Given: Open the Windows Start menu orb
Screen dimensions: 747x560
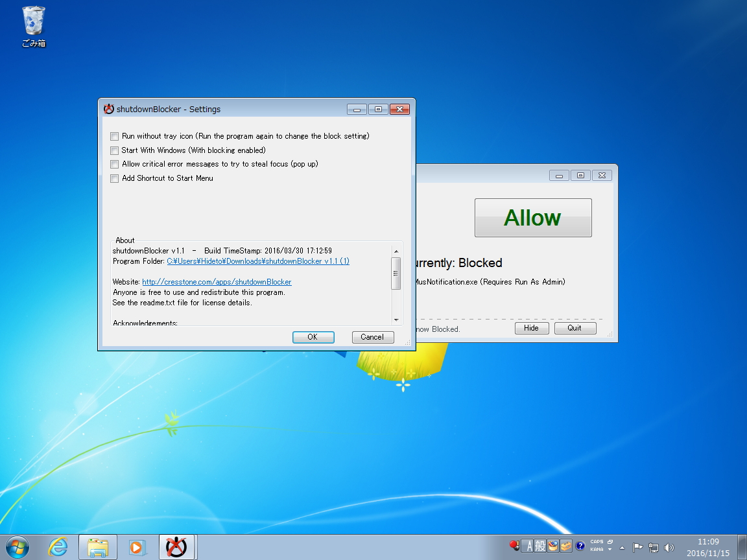Looking at the screenshot, I should click(18, 547).
